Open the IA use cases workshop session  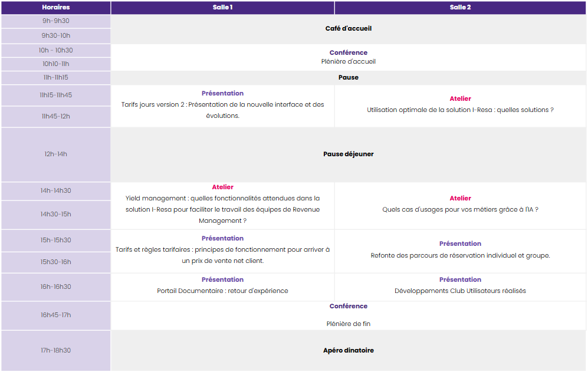coord(460,209)
